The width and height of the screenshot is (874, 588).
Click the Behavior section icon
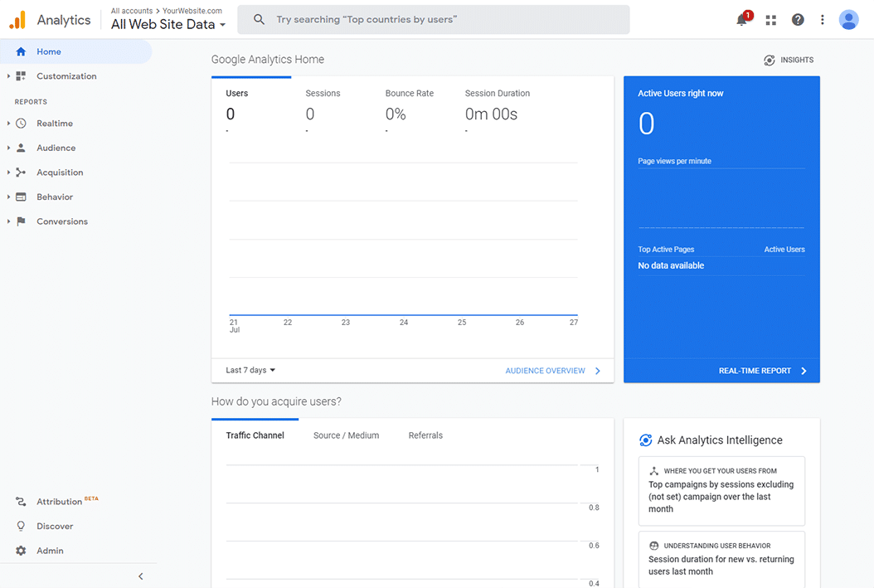pos(20,197)
